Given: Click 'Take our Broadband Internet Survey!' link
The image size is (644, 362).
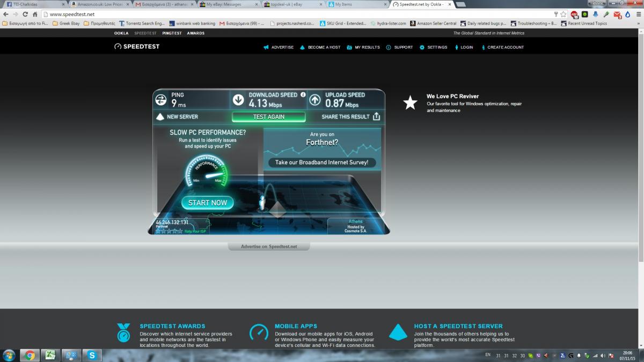Looking at the screenshot, I should [321, 162].
